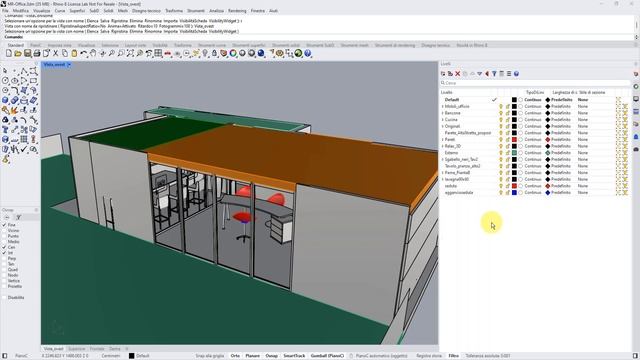This screenshot has height=360, width=640.
Task: Click the Open folder icon in toolbar
Action: [18, 53]
